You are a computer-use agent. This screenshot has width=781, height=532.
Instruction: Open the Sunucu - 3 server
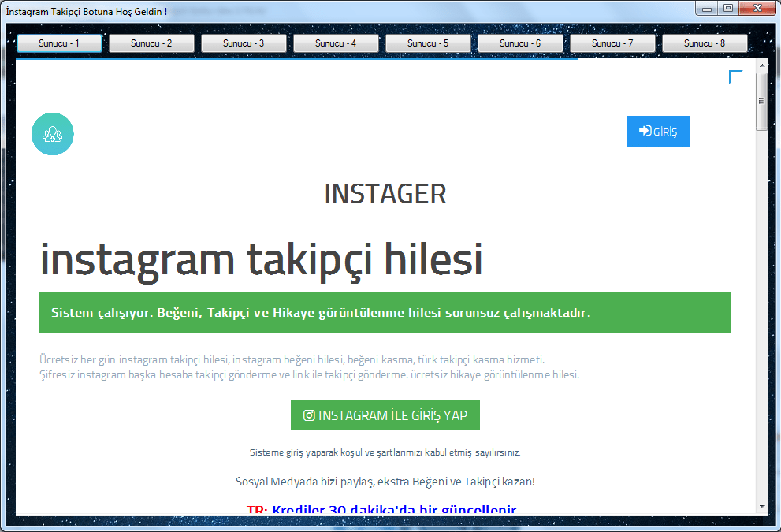click(244, 43)
